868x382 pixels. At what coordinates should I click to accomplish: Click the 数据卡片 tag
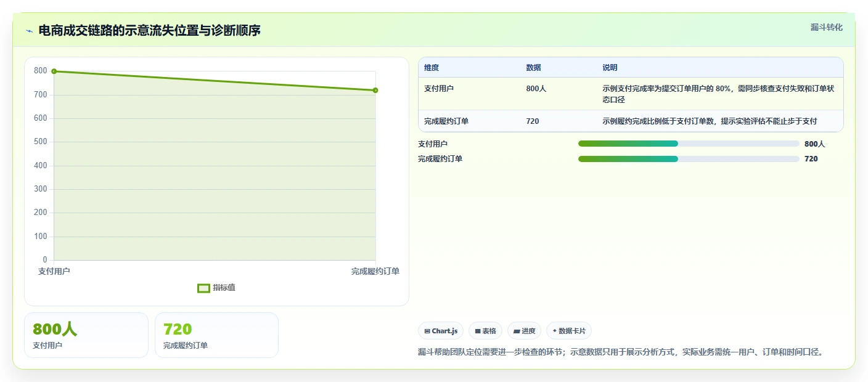click(569, 331)
